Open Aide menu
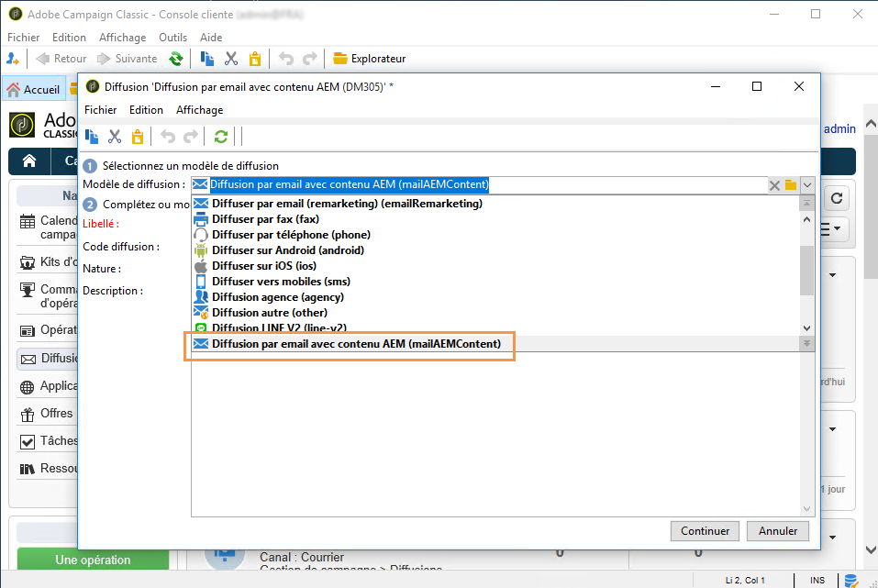 211,38
